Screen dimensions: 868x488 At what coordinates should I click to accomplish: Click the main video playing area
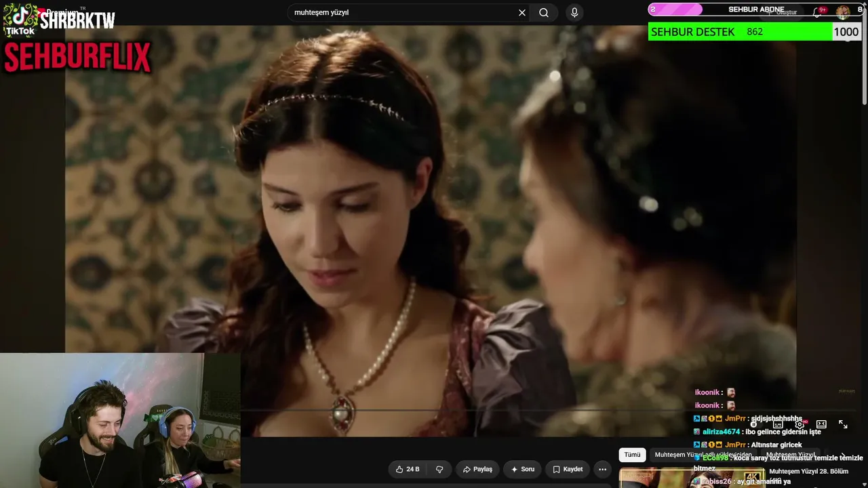point(430,230)
